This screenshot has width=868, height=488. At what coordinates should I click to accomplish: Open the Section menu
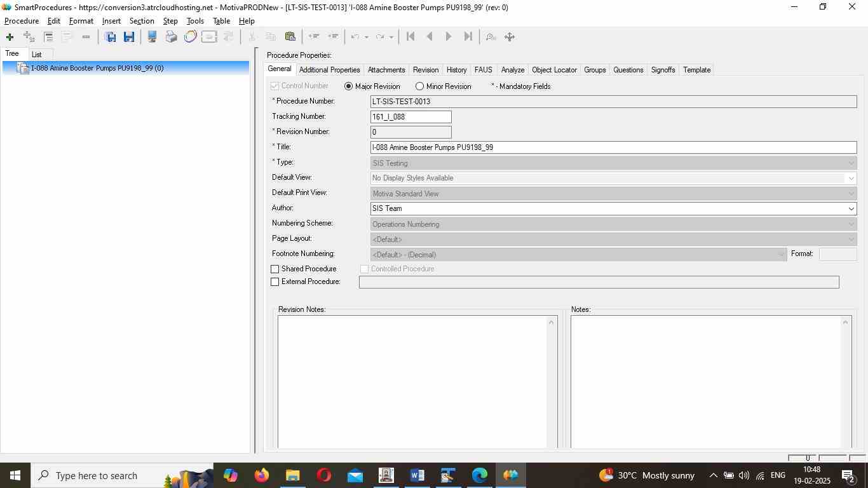click(142, 21)
